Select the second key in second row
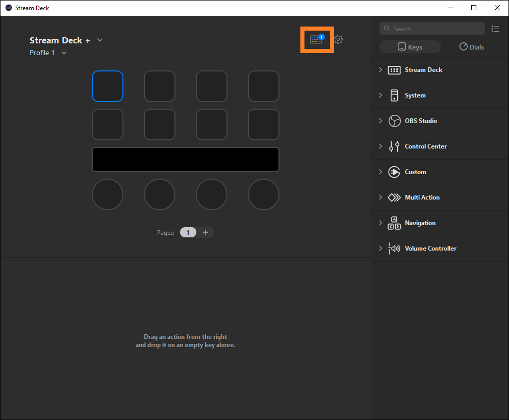 click(160, 125)
